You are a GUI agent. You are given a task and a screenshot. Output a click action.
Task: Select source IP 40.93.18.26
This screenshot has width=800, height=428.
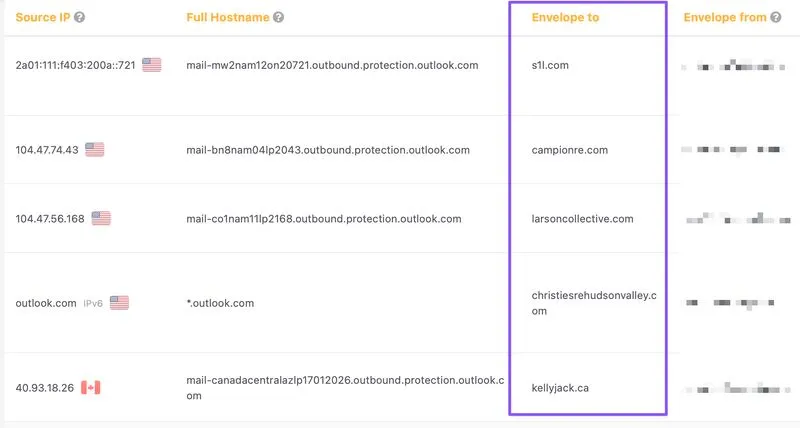click(45, 388)
